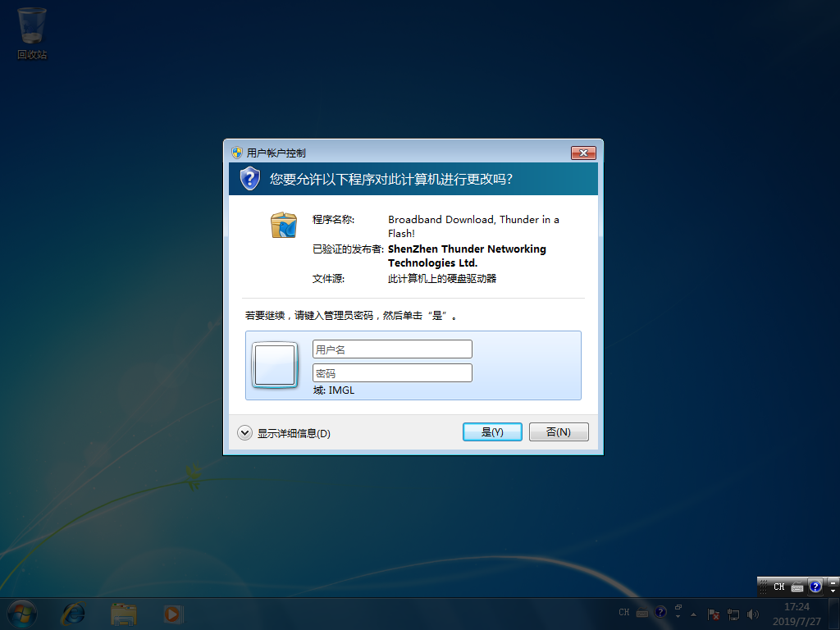
Task: Click the blue UAC shield question icon
Action: [x=249, y=178]
